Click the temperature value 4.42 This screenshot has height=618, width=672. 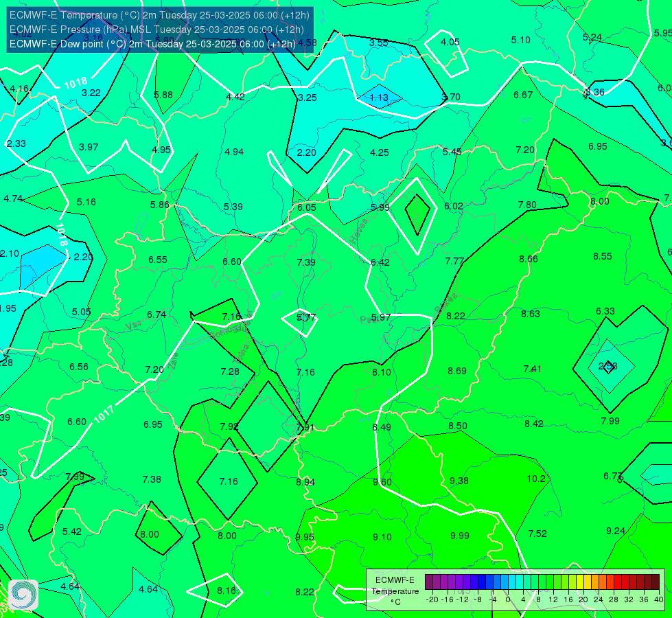pyautogui.click(x=235, y=97)
